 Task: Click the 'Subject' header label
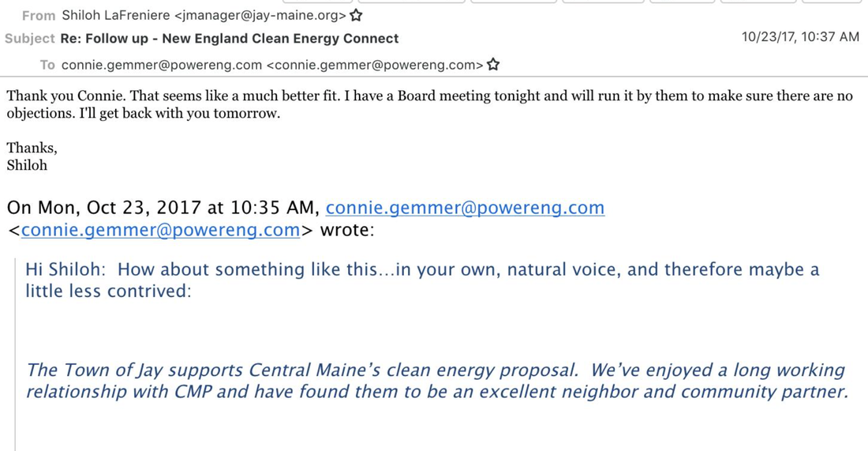tap(30, 39)
